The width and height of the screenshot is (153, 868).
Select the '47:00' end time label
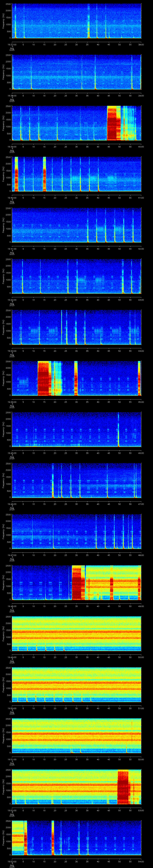(x=141, y=504)
